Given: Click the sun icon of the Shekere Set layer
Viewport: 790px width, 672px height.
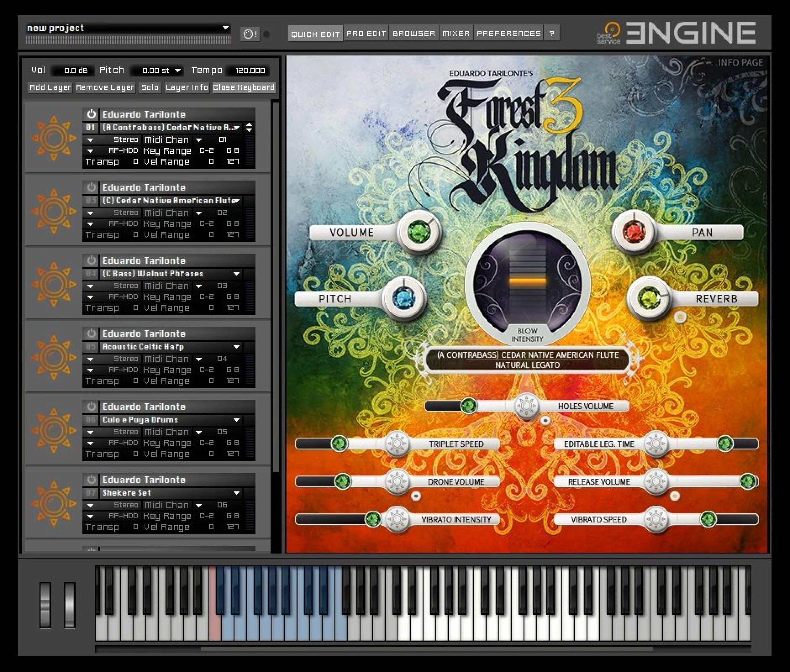Looking at the screenshot, I should coord(53,504).
